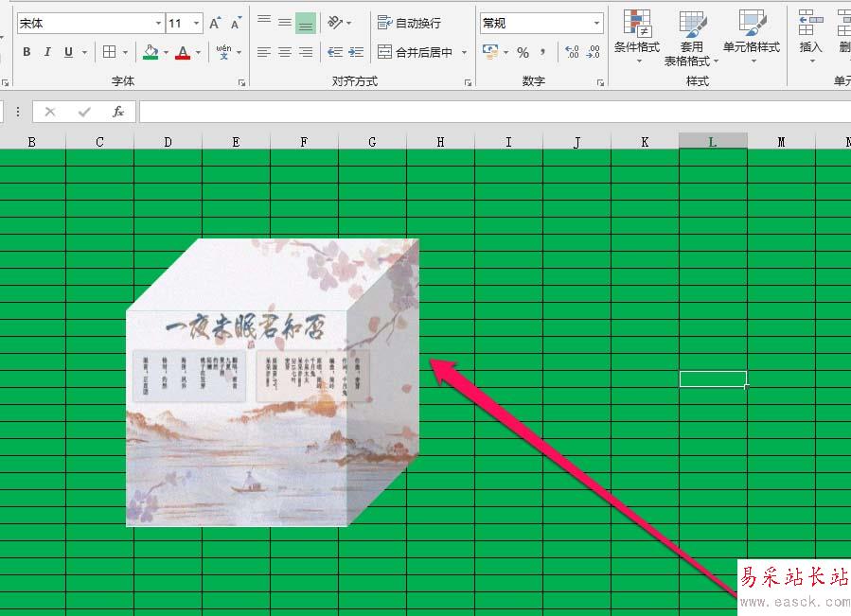This screenshot has width=851, height=616.
Task: Open 条件格式 conditional formatting
Action: (x=637, y=36)
